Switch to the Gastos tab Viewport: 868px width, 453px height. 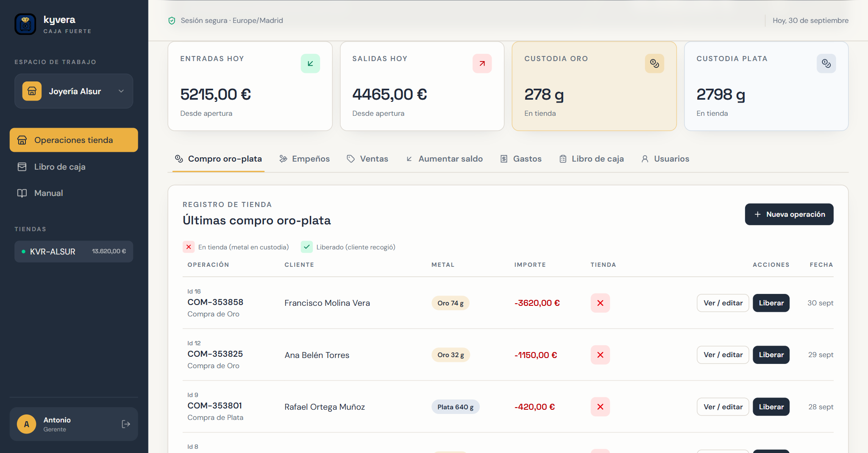coord(521,159)
